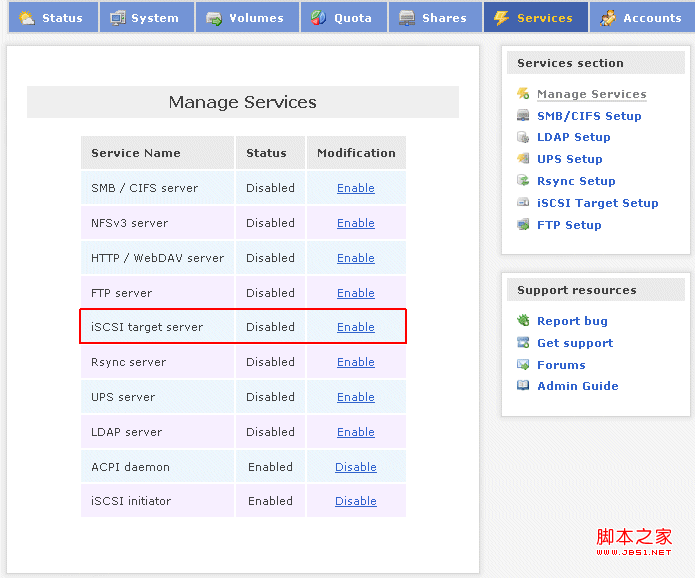Click the Rsync Setup sidebar icon

(523, 181)
